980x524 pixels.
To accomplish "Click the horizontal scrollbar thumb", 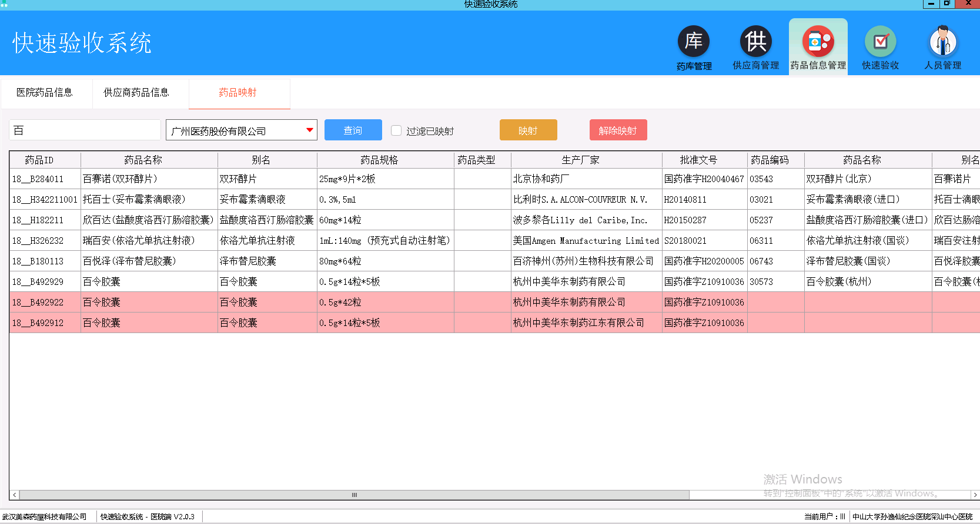I will (354, 495).
